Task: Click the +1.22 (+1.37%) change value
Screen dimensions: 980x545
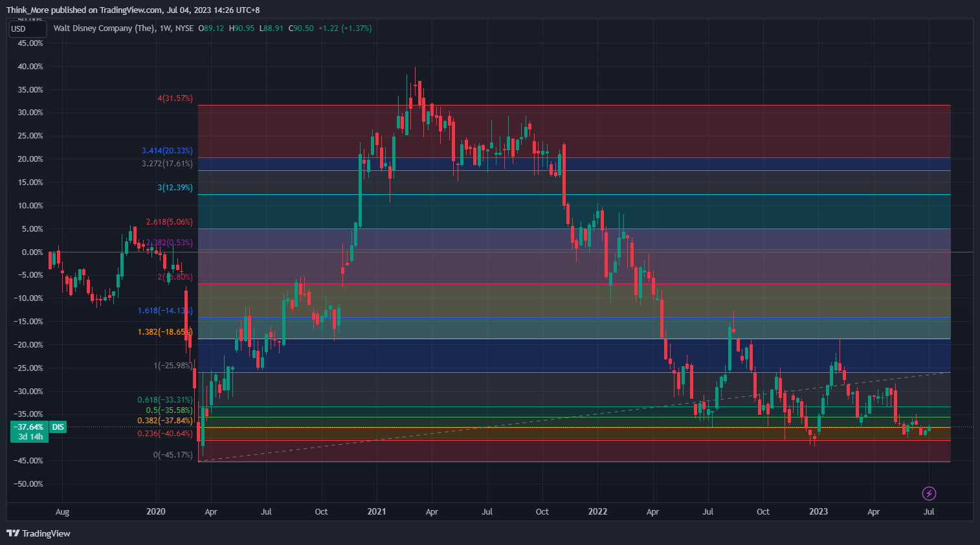Action: (345, 28)
